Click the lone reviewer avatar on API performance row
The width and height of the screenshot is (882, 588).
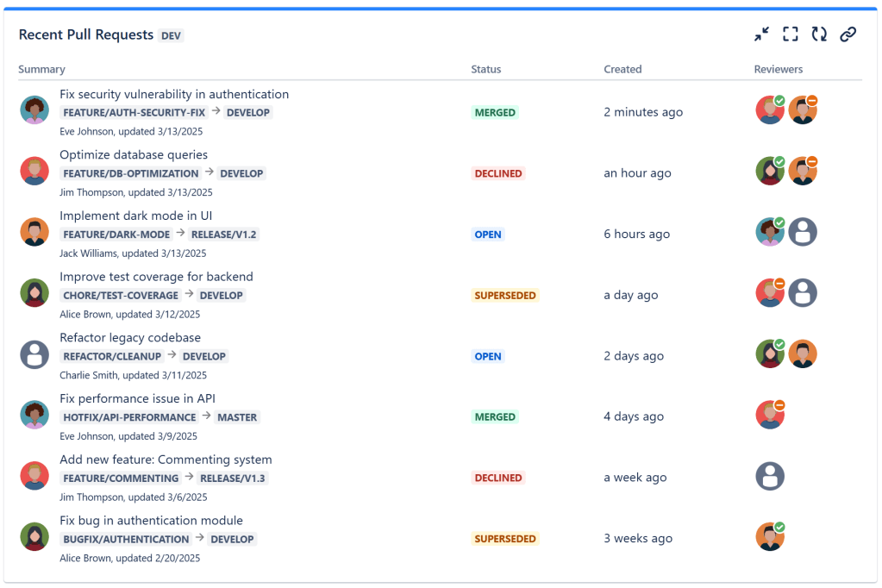point(770,415)
